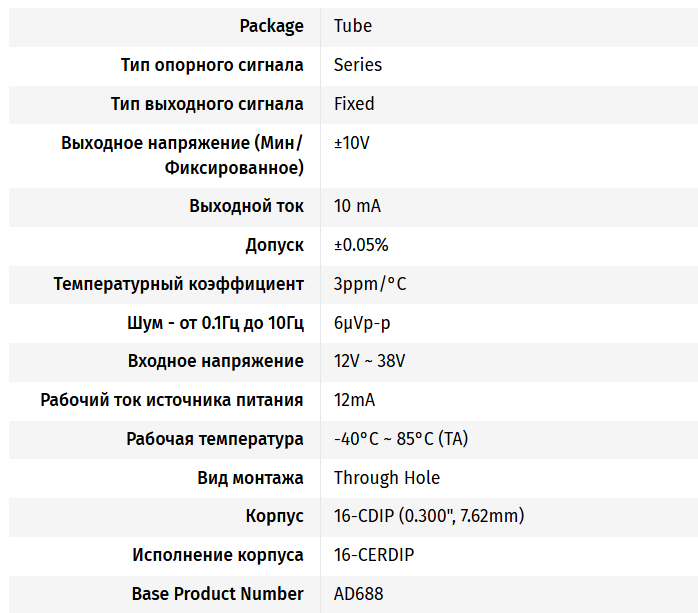Select the "±10V" output voltage value
Viewport: 698px width, 613px height.
[x=352, y=143]
